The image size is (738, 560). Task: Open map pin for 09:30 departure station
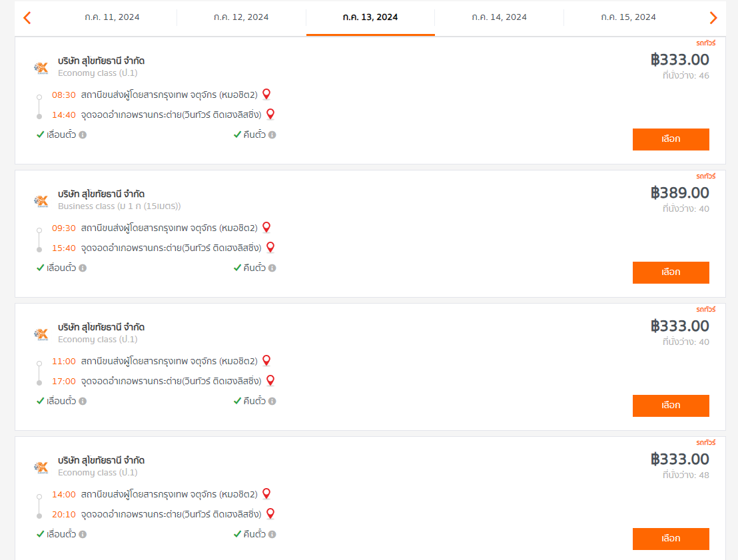(266, 228)
